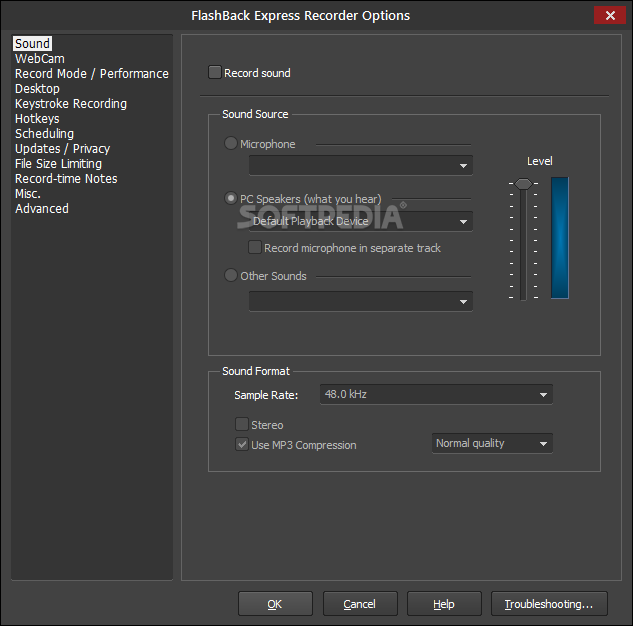Go to Record Mode / Performance settings
Viewport: 633px width, 626px height.
92,73
